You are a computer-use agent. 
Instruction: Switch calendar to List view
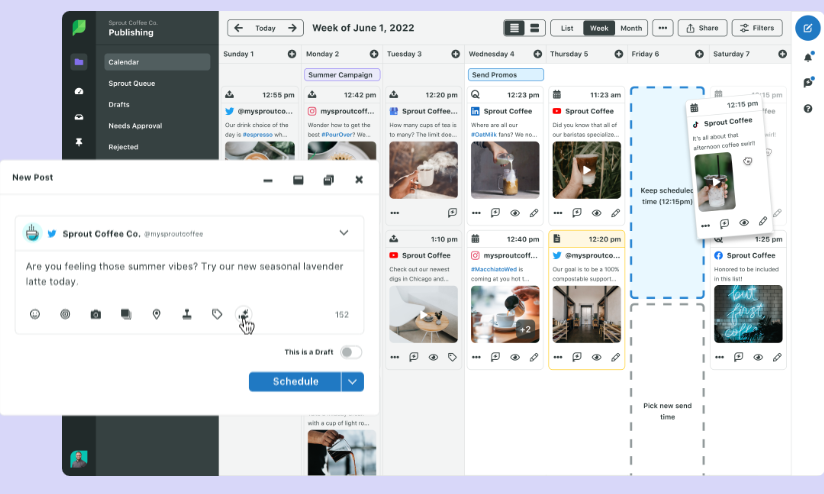point(567,28)
